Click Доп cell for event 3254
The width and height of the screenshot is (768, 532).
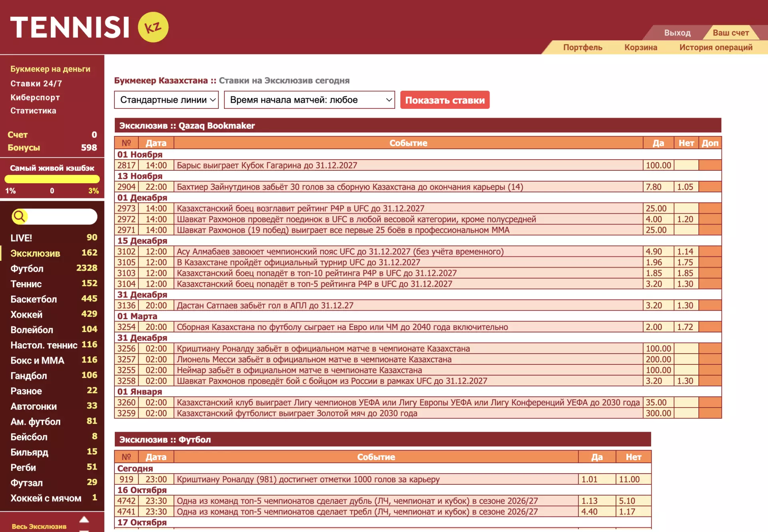[710, 327]
